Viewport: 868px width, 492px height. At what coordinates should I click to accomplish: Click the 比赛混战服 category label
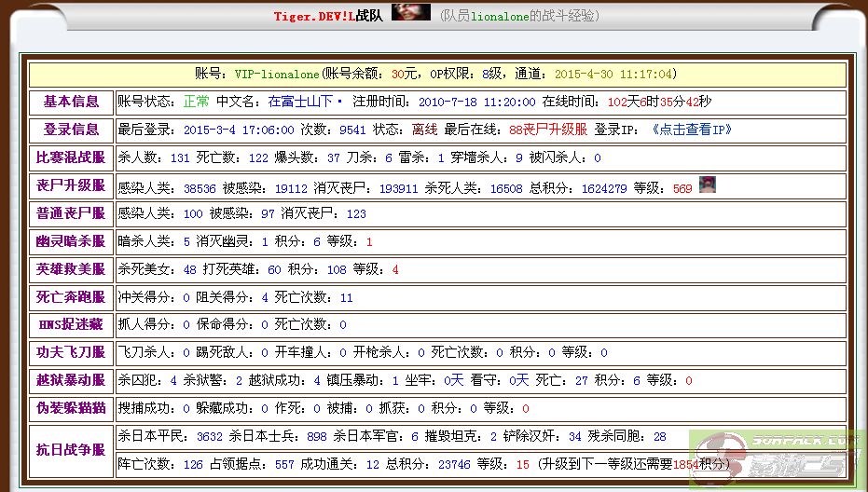coord(71,158)
